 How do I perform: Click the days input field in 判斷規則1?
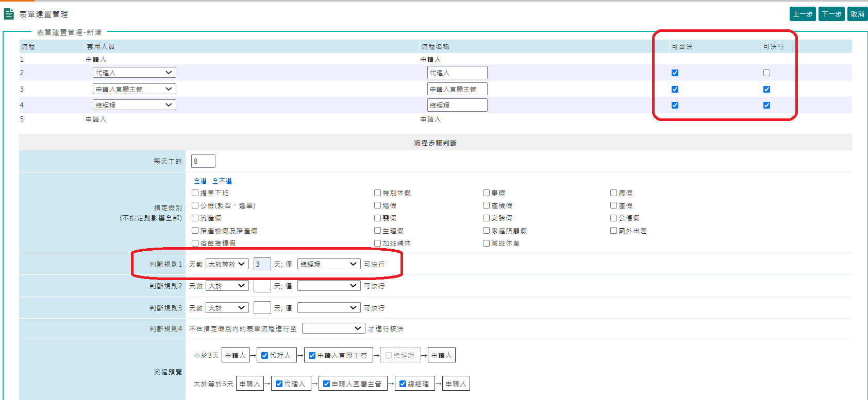click(x=262, y=264)
